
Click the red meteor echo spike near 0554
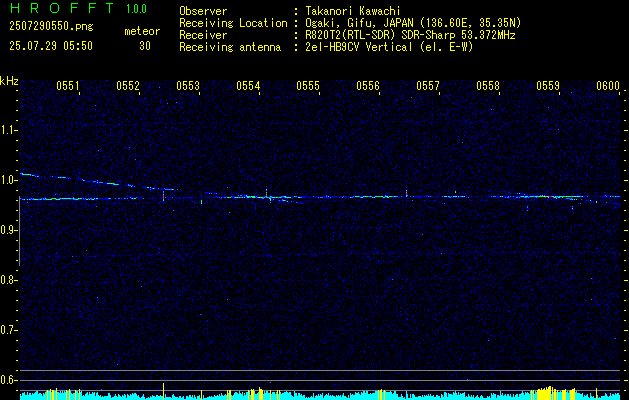tap(266, 193)
